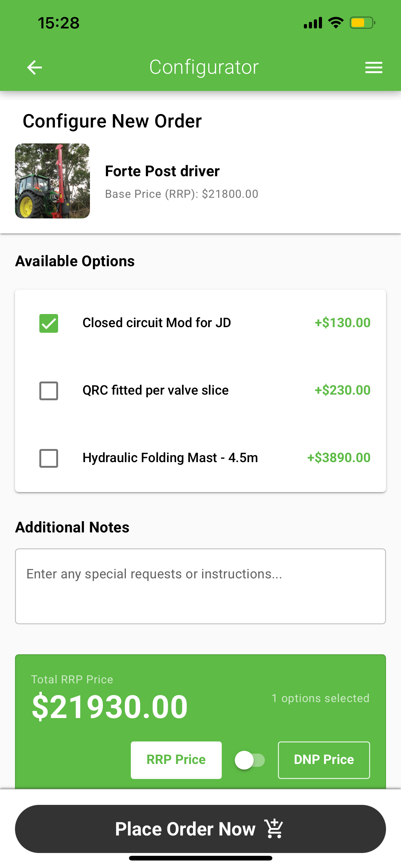Screen dimensions: 401x868
Task: Tap the cellular signal bars icon
Action: tap(313, 23)
